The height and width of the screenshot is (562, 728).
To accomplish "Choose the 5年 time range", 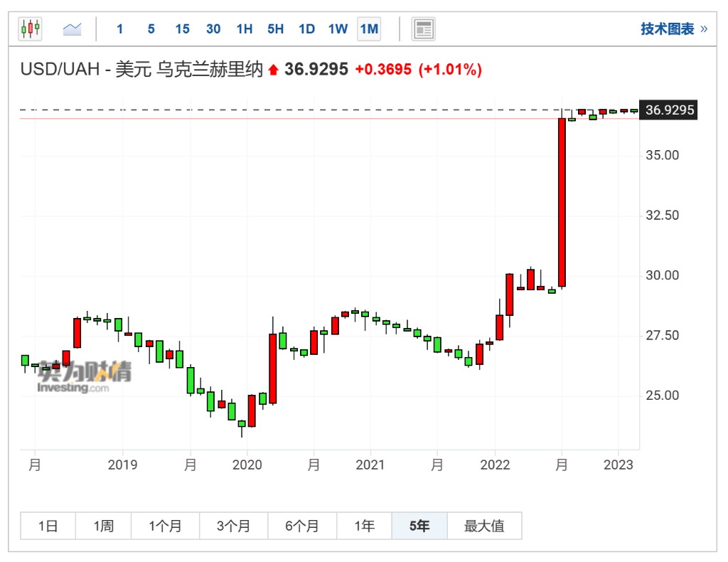I will click(x=419, y=526).
